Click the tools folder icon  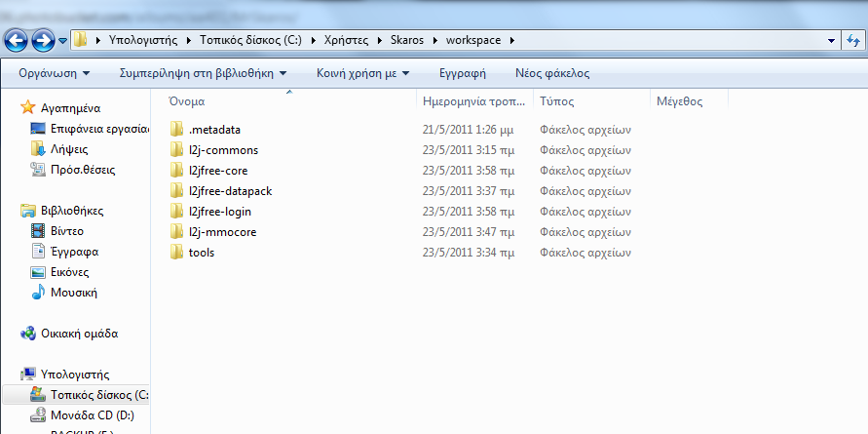(176, 253)
